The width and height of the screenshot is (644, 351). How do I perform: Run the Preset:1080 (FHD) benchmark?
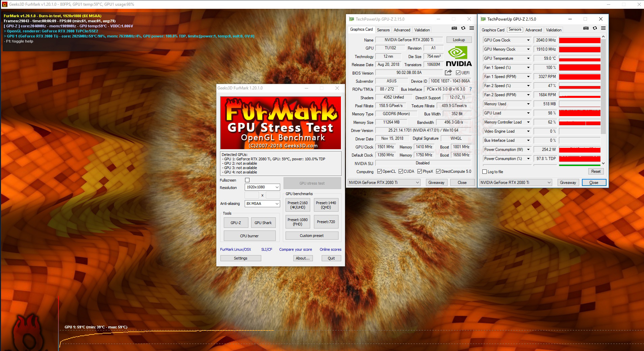[298, 222]
